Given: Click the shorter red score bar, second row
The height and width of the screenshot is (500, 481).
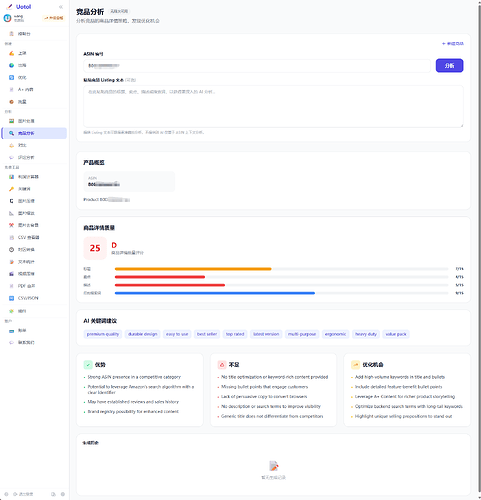Looking at the screenshot, I should click(160, 277).
